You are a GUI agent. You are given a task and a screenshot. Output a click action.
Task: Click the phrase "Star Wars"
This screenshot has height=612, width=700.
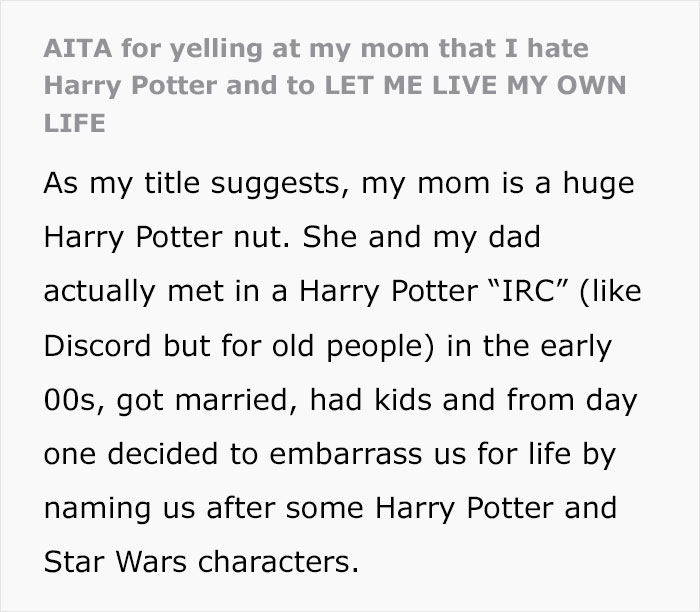pos(114,561)
